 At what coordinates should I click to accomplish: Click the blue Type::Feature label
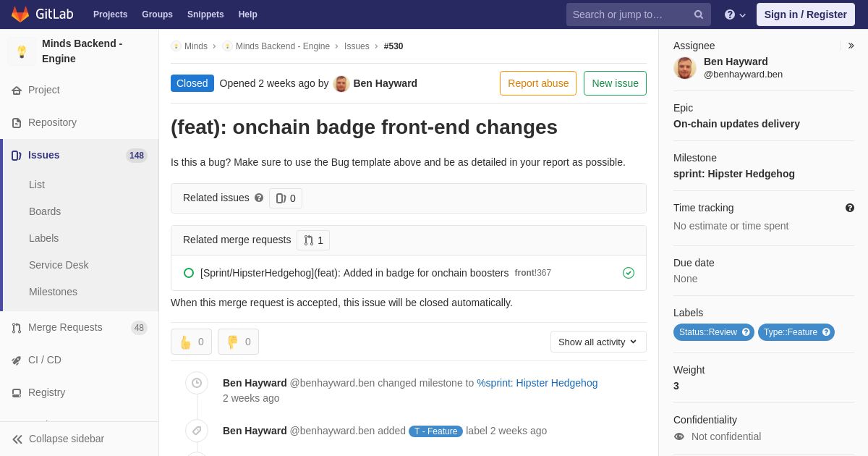(x=790, y=332)
